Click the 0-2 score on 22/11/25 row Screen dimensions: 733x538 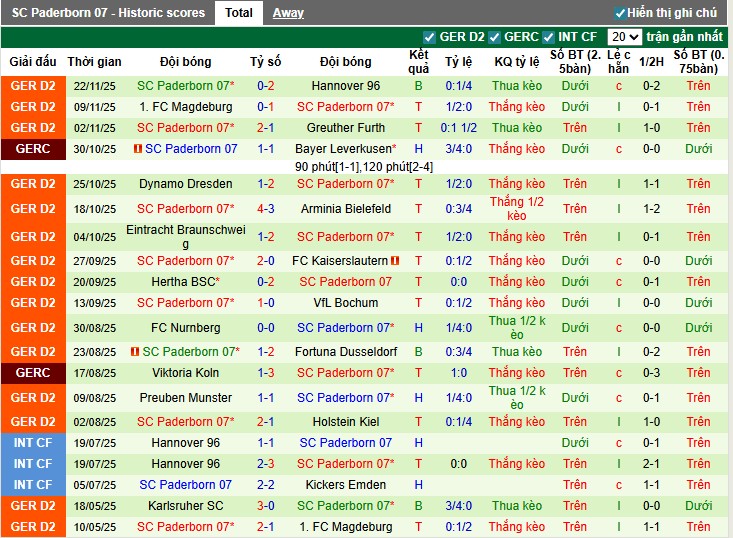266,86
